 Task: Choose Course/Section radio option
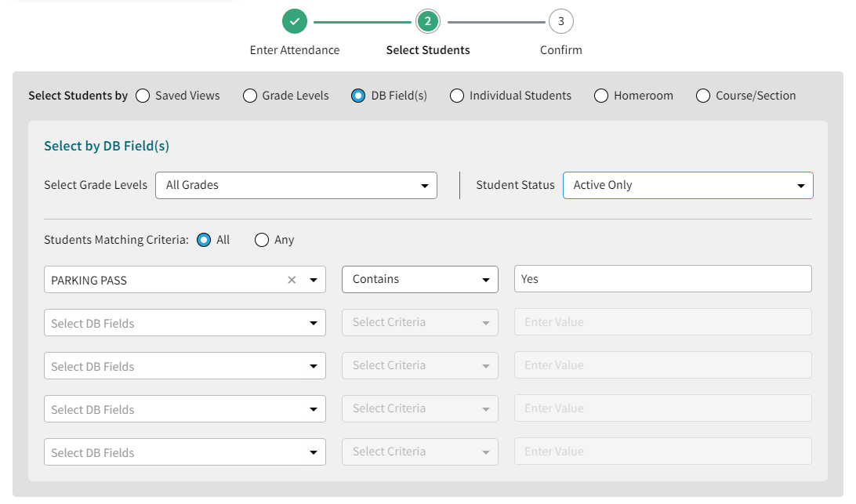[x=702, y=96]
